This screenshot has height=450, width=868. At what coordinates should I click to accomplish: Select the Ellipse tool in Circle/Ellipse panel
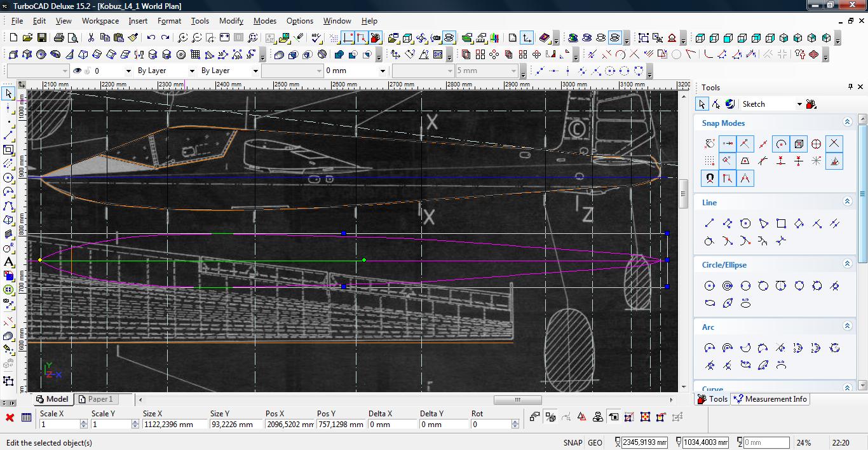pyautogui.click(x=710, y=303)
